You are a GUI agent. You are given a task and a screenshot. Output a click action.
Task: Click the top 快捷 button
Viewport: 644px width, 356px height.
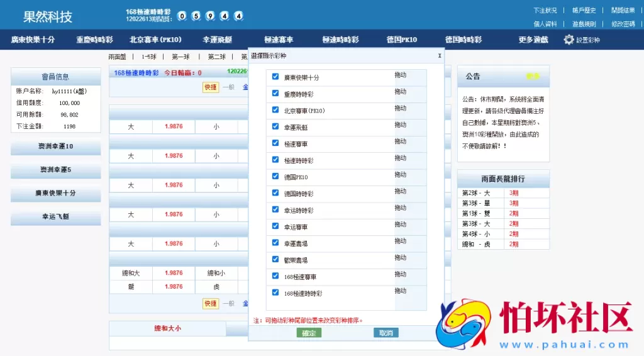click(211, 87)
